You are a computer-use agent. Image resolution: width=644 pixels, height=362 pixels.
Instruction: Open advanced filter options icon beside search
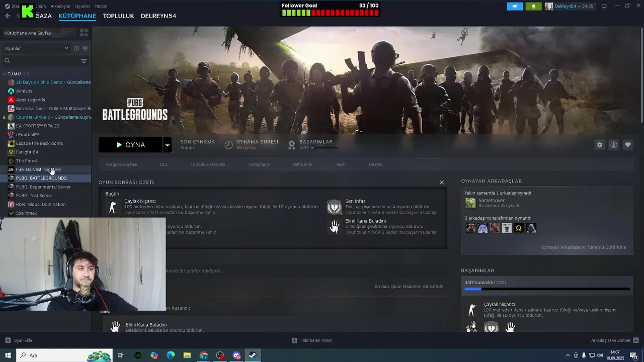click(84, 61)
